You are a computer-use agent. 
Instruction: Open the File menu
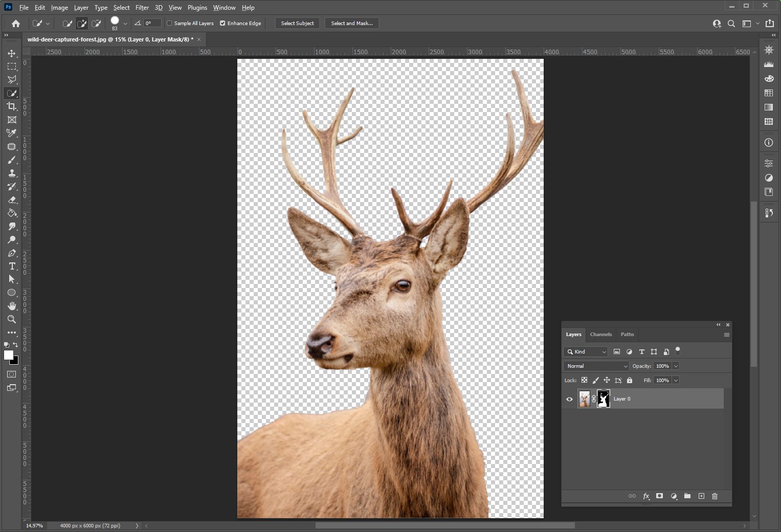click(x=24, y=8)
